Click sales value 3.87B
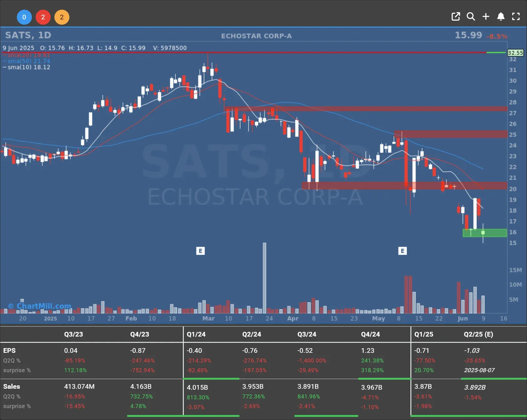Viewport: 527px width, 420px height. 423,387
